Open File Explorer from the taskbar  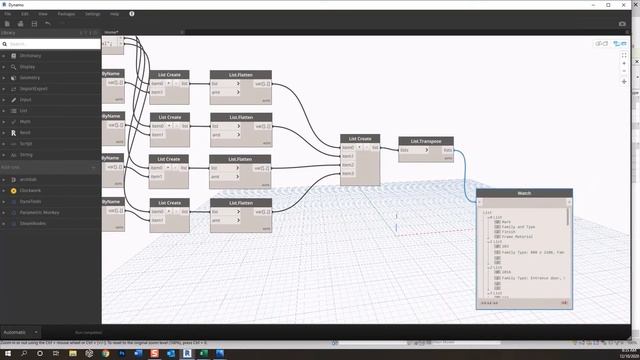coord(73,353)
